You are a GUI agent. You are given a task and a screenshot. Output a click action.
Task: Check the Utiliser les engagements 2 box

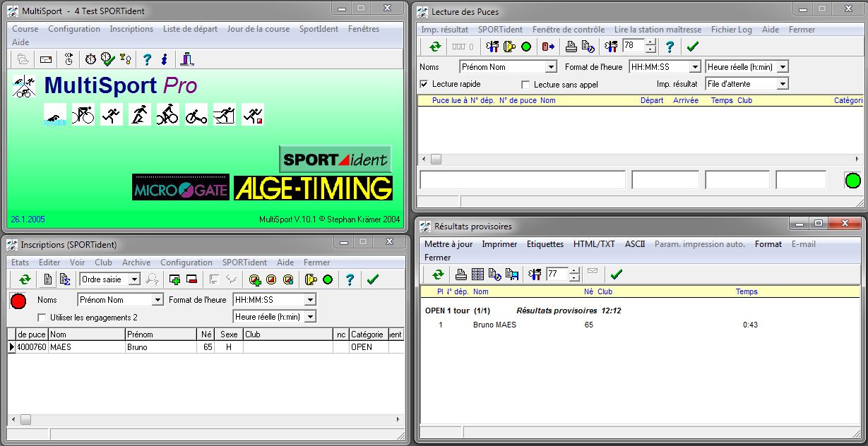point(42,318)
